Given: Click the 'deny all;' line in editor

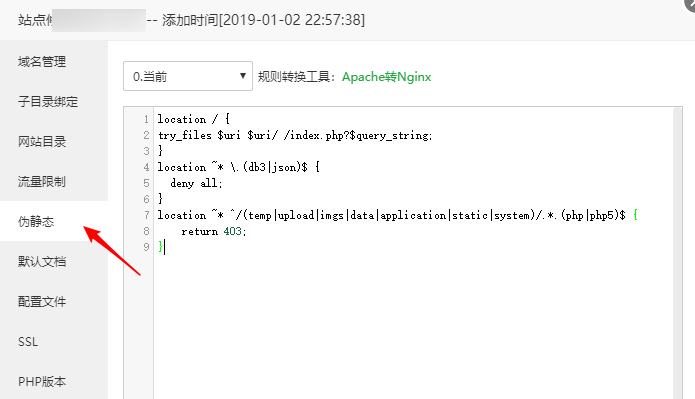Looking at the screenshot, I should pos(196,183).
